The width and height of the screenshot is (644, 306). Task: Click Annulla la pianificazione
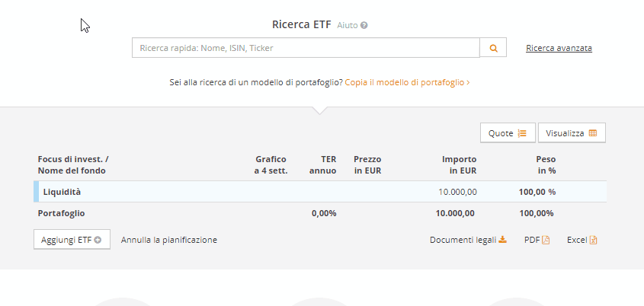[169, 240]
